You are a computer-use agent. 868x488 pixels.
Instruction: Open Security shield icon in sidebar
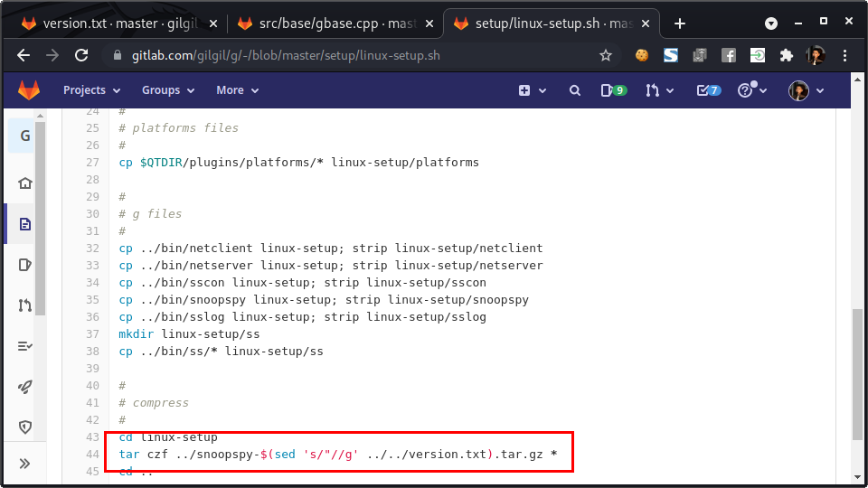[25, 427]
